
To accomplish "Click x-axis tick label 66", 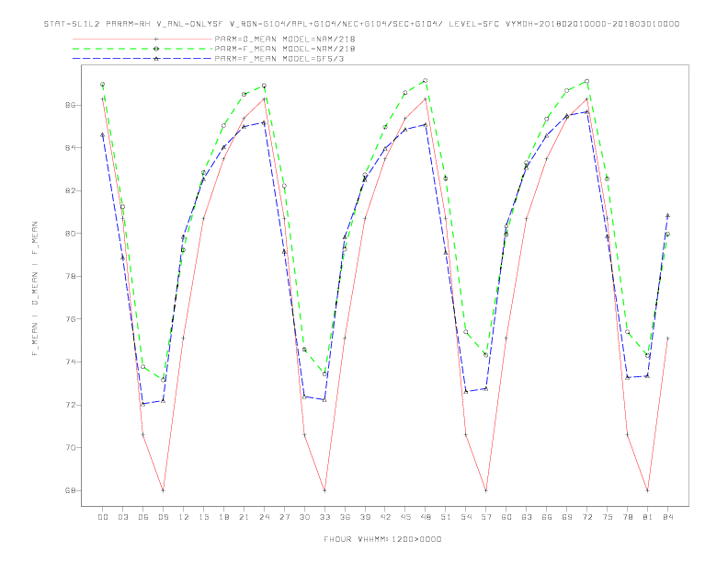I will tap(547, 517).
